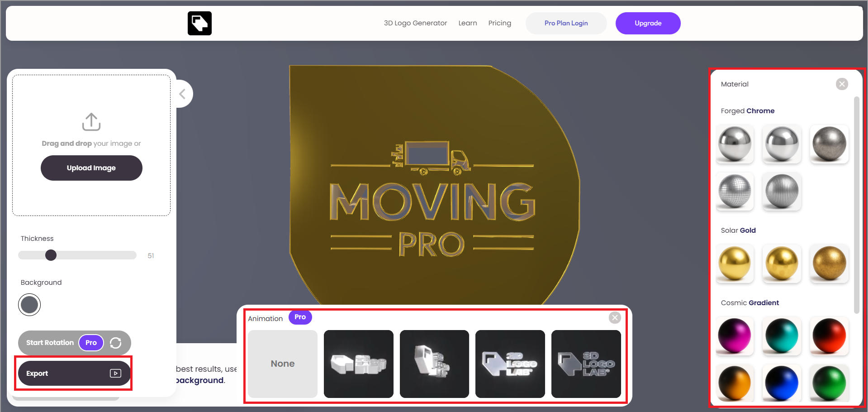Apply the red Cosmic Gradient sphere

pyautogui.click(x=829, y=336)
